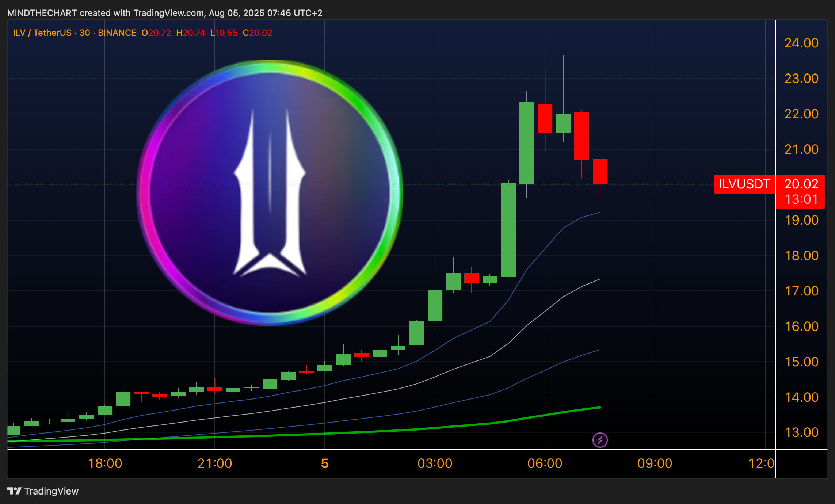
Task: Click the 18:00 time axis label
Action: (105, 463)
